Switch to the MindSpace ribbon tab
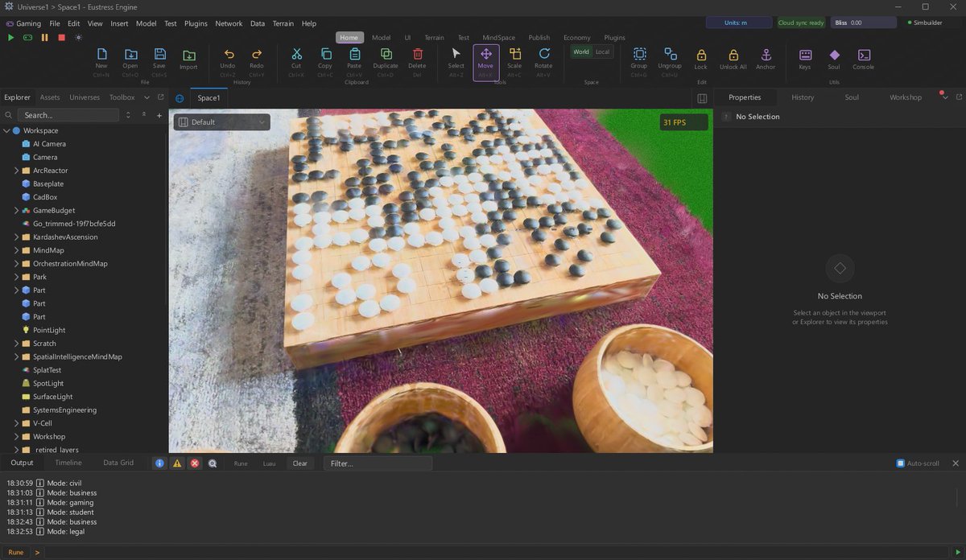The height and width of the screenshot is (560, 966). [x=498, y=38]
